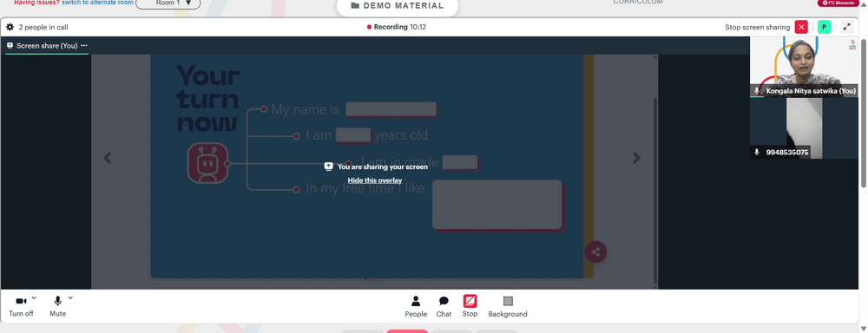Image resolution: width=868 pixels, height=333 pixels.
Task: Go to next slide arrow
Action: point(636,158)
